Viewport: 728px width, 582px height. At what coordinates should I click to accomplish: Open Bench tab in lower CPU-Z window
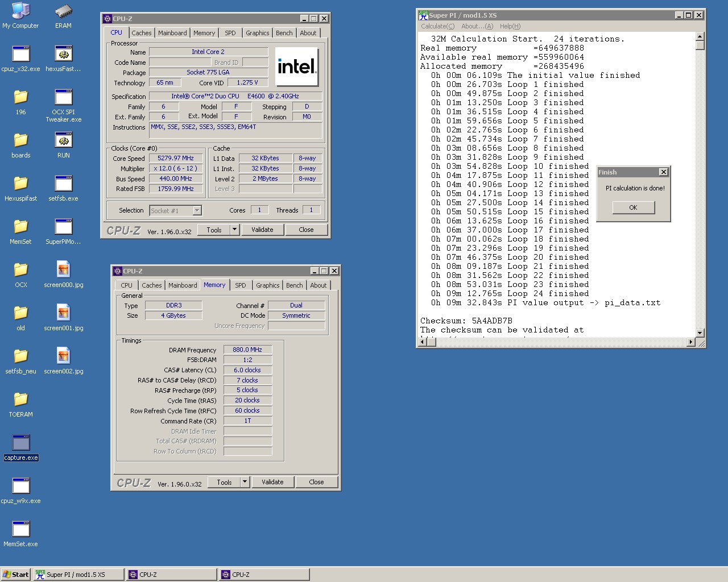295,285
